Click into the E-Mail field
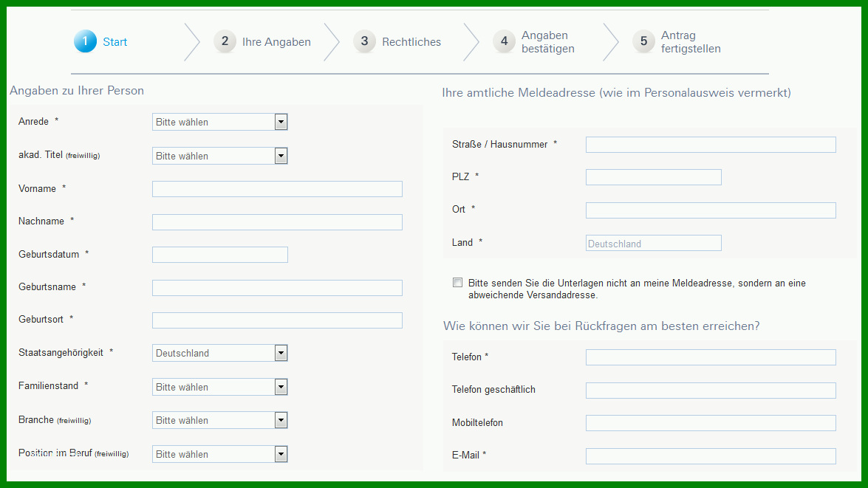The width and height of the screenshot is (868, 488). coord(711,456)
